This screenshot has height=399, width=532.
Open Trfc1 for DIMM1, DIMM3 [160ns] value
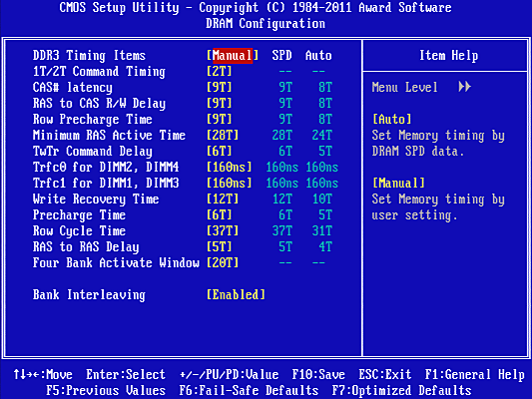(x=230, y=184)
